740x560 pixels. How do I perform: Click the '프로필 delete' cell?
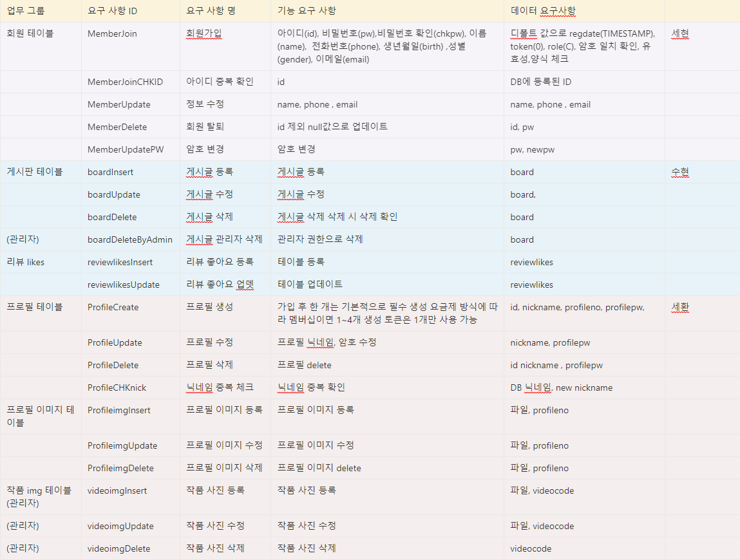(388, 365)
